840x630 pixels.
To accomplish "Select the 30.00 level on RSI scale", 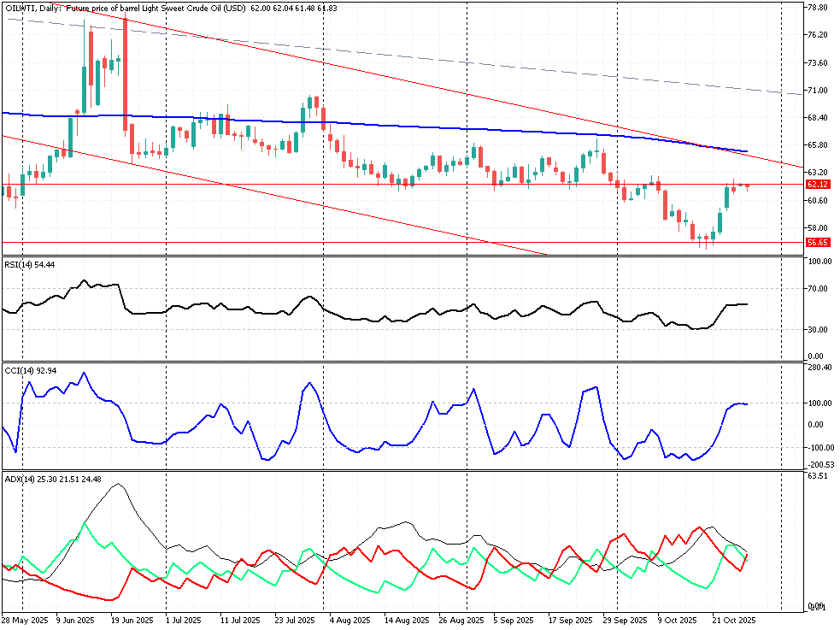I will tap(817, 330).
